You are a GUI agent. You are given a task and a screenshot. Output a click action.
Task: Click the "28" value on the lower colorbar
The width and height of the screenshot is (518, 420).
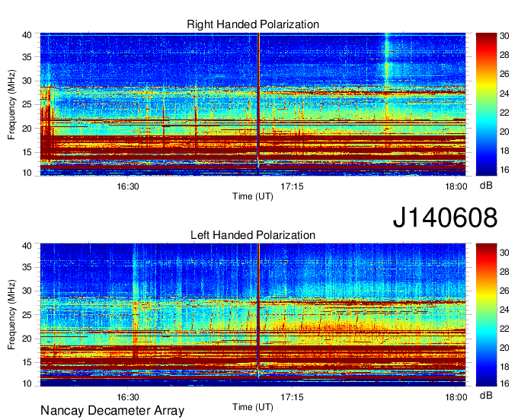[504, 272]
